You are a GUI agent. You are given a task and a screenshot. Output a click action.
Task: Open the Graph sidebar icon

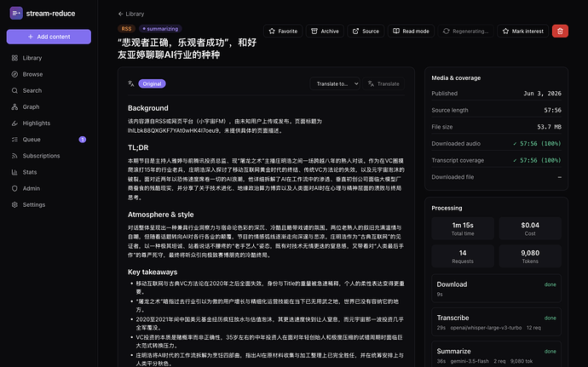coord(14,106)
